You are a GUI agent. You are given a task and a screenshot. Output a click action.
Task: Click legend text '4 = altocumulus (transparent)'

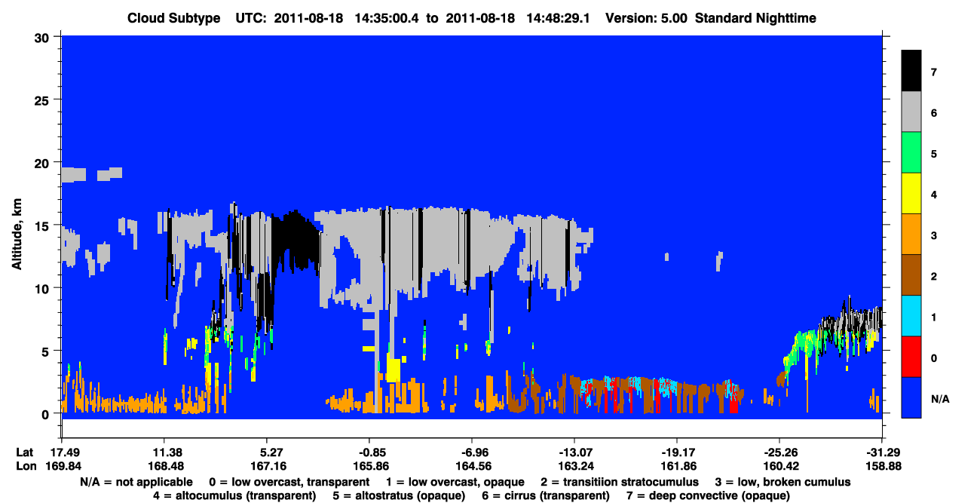coord(234,495)
